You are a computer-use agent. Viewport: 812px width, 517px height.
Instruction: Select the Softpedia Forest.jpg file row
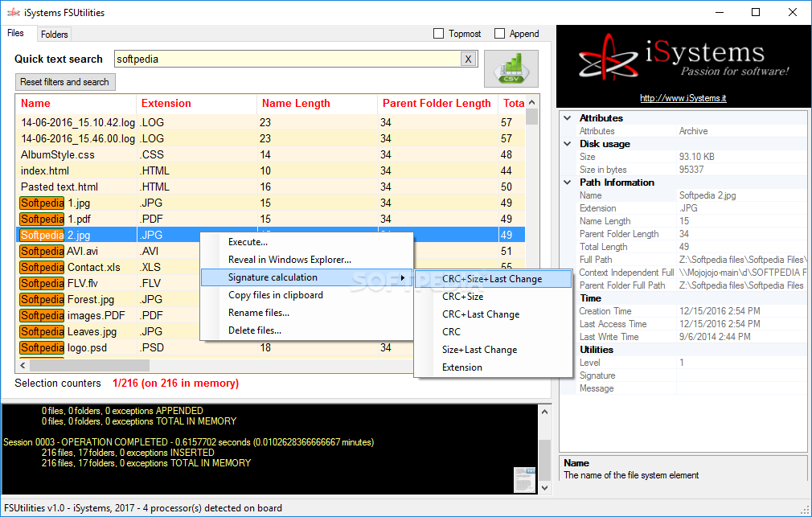coord(109,299)
